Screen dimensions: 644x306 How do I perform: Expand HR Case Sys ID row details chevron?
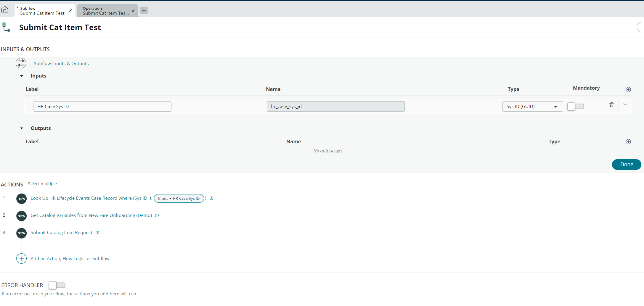click(625, 105)
